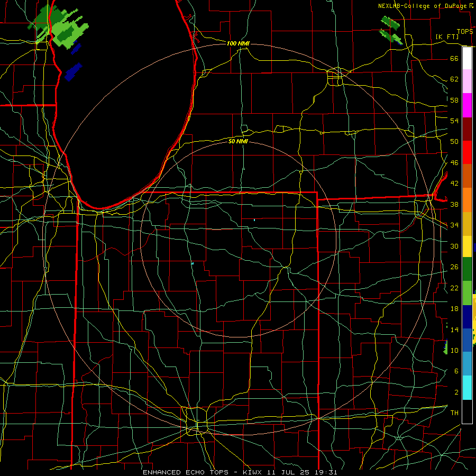Click the '26' legend value

[454, 267]
